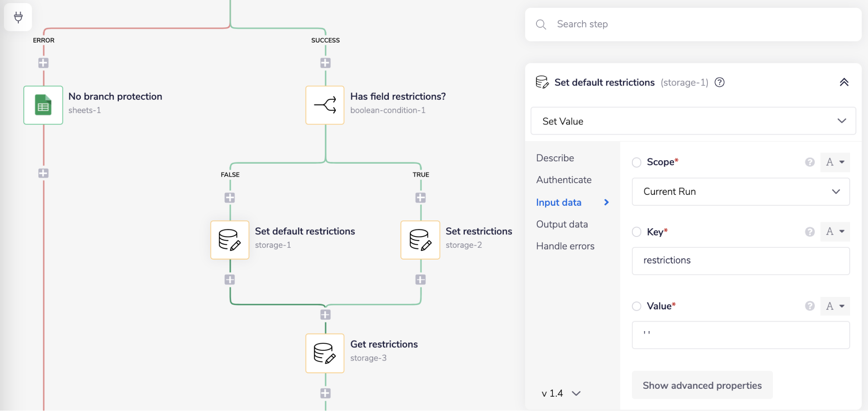Open the Set Value operation dropdown
Image resolution: width=868 pixels, height=411 pixels.
coord(693,121)
